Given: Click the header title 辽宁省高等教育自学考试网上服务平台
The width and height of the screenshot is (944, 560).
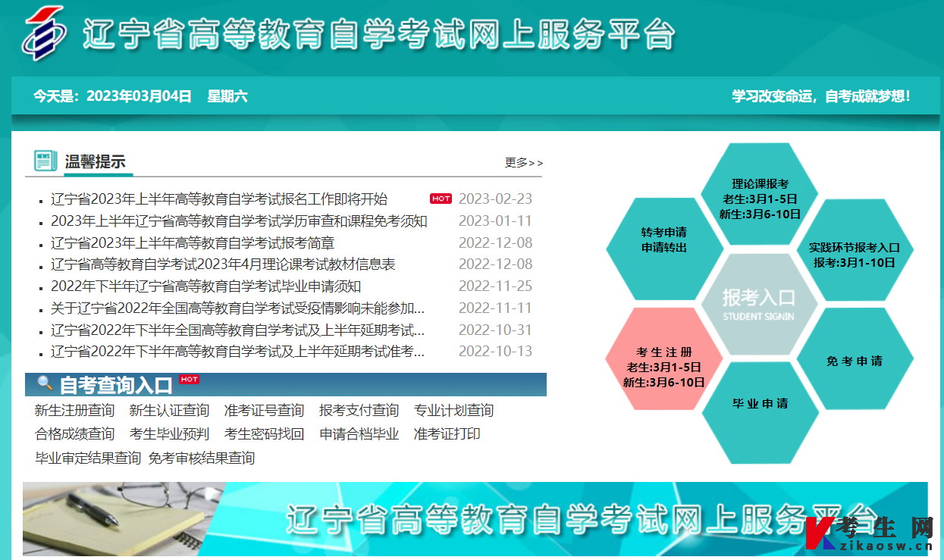Looking at the screenshot, I should coord(378,33).
